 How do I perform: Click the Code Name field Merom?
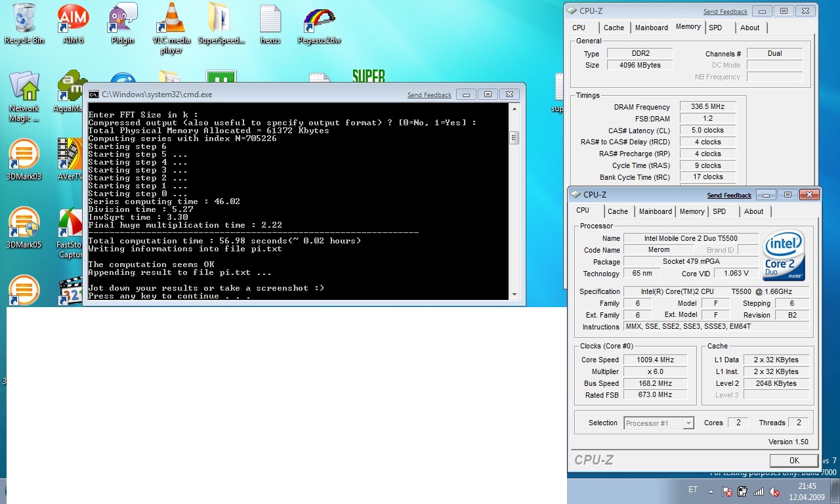(x=658, y=249)
